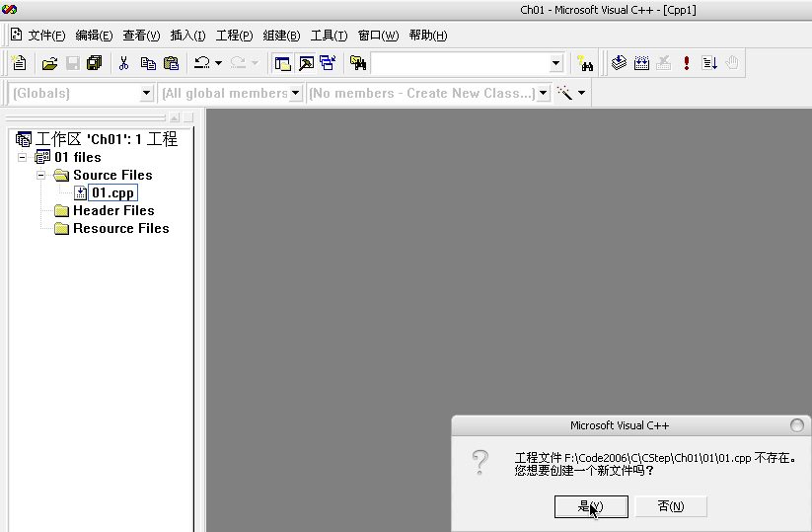The height and width of the screenshot is (532, 812).
Task: Open the 插入(I) menu
Action: [188, 36]
